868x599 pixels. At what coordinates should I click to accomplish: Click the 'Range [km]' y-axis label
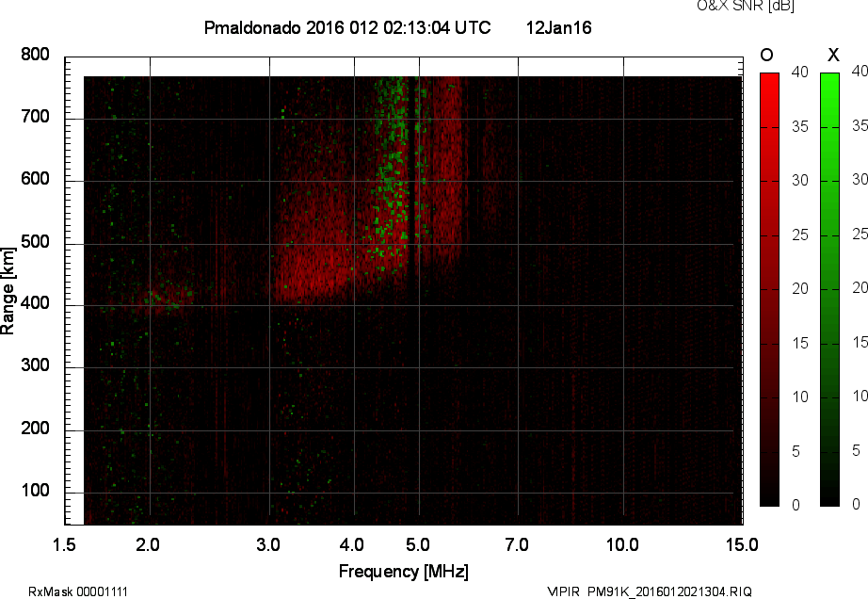[8, 291]
